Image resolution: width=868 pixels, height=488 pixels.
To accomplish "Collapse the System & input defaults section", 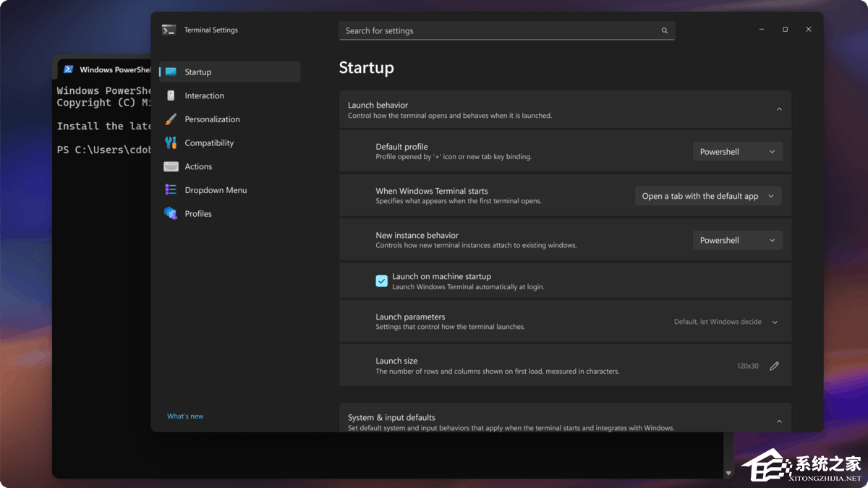I will click(x=779, y=421).
